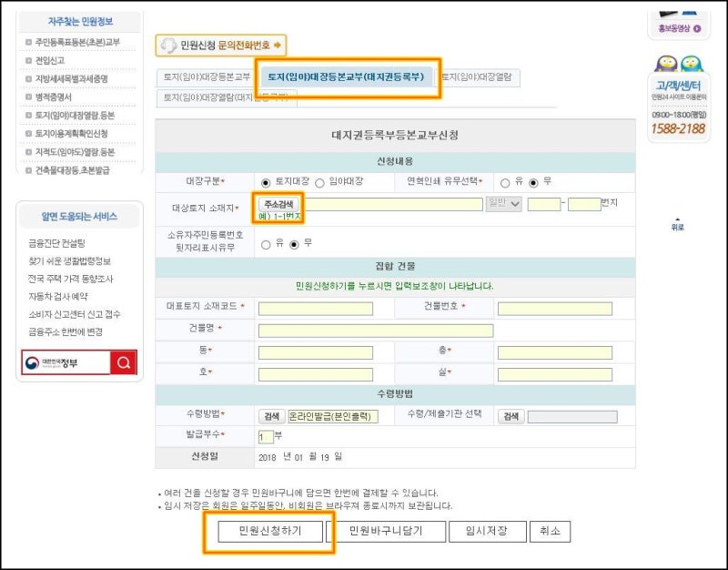This screenshot has height=570, width=728.
Task: Switch to 토지(임야)대장등본교부(대지권등록부) tab
Action: 346,76
